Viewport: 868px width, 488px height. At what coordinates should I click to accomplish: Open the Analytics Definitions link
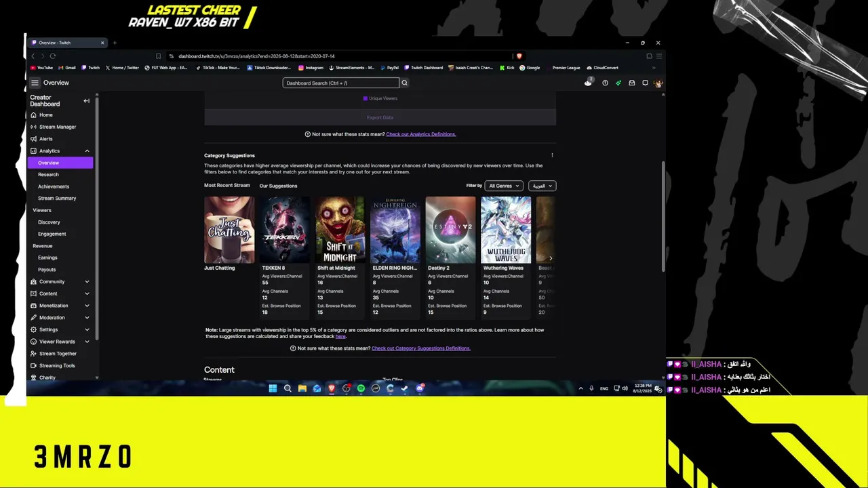point(420,134)
